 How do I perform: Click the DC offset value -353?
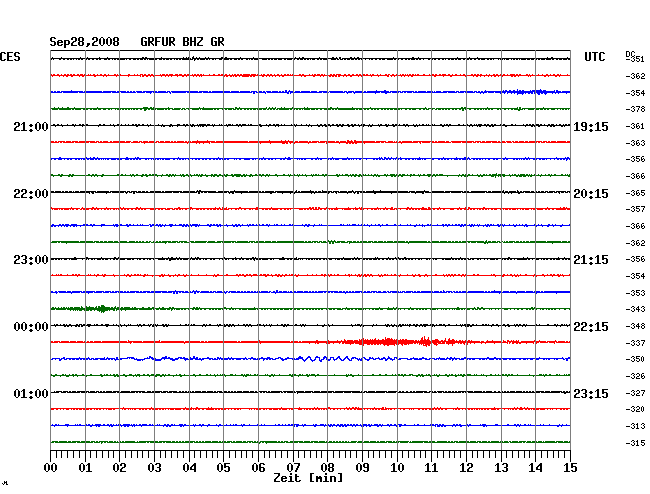pyautogui.click(x=635, y=293)
